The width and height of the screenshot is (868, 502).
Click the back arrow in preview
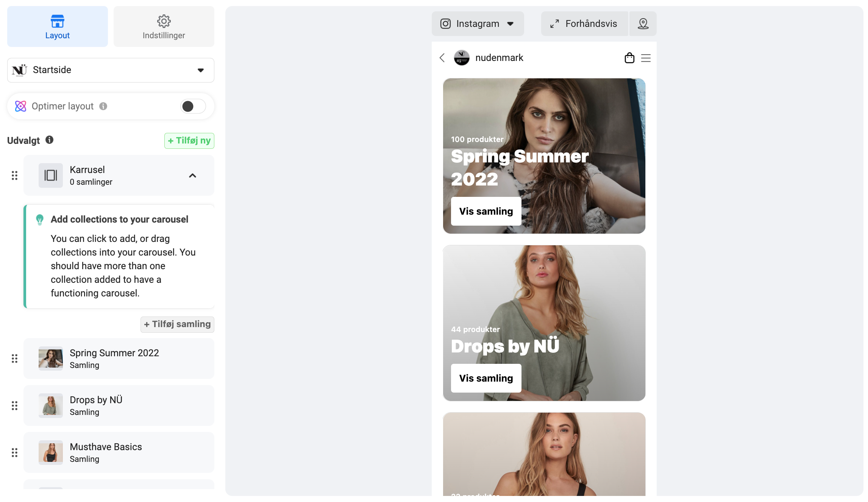(442, 58)
